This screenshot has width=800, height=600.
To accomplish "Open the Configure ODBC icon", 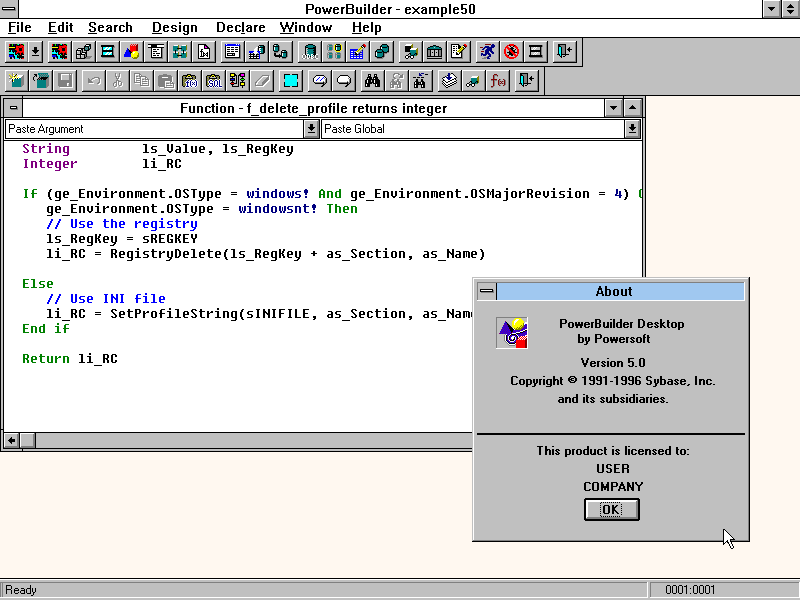I will click(x=310, y=52).
